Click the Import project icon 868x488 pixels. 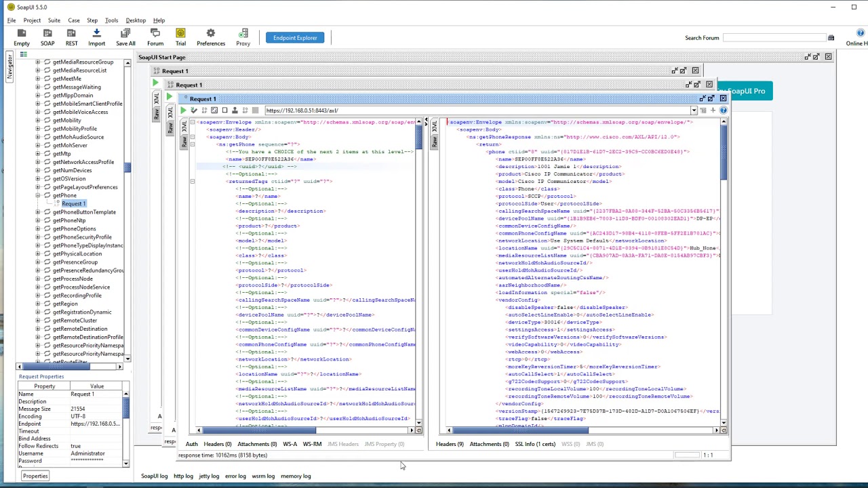coord(96,37)
